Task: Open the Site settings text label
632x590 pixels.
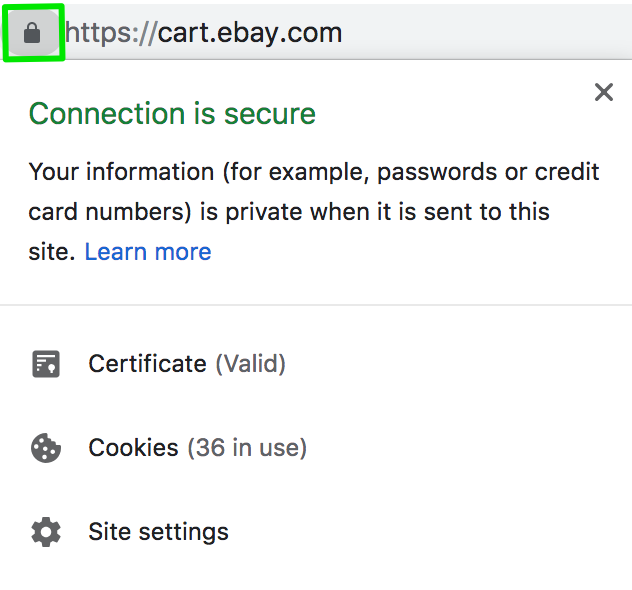Action: click(x=158, y=532)
